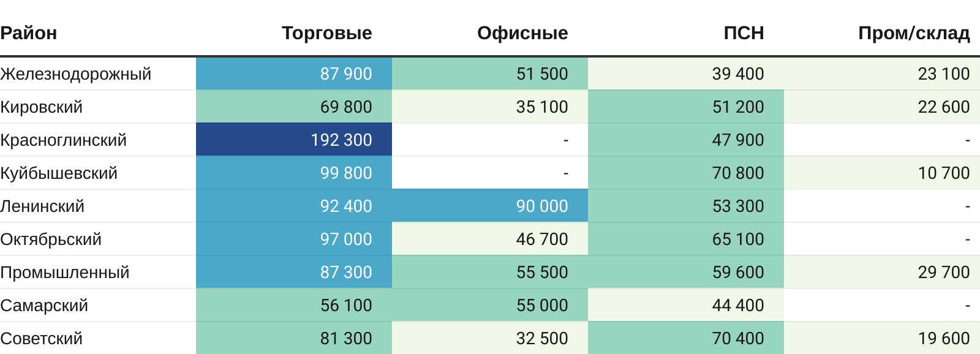Click the 10 700 warehouse value
Viewport: 980px width, 354px height.
point(882,173)
